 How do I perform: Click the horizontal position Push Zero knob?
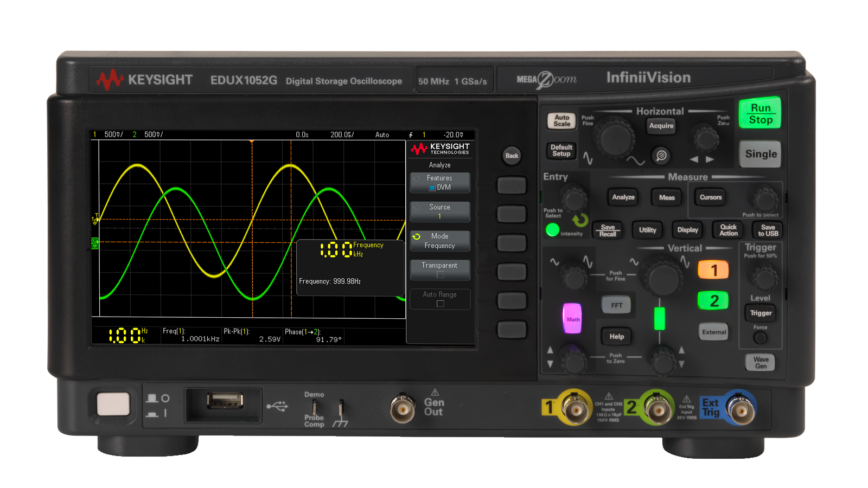[x=705, y=139]
